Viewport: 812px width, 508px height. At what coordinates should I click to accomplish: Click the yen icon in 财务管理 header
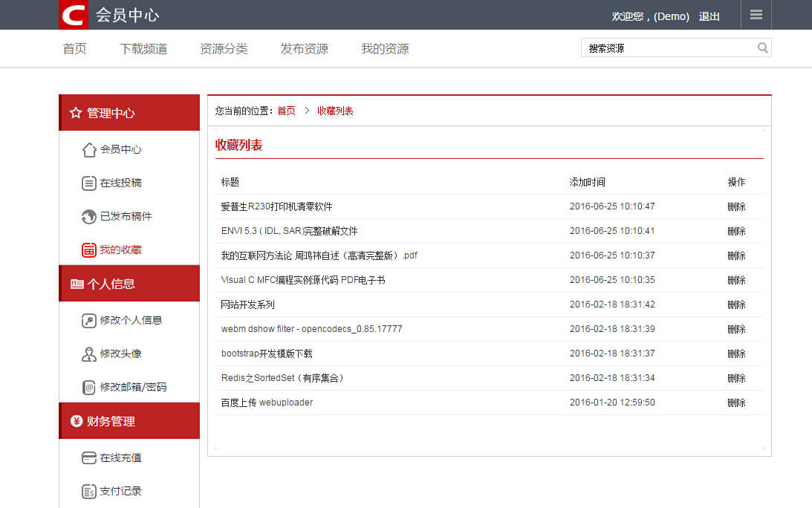(x=77, y=421)
